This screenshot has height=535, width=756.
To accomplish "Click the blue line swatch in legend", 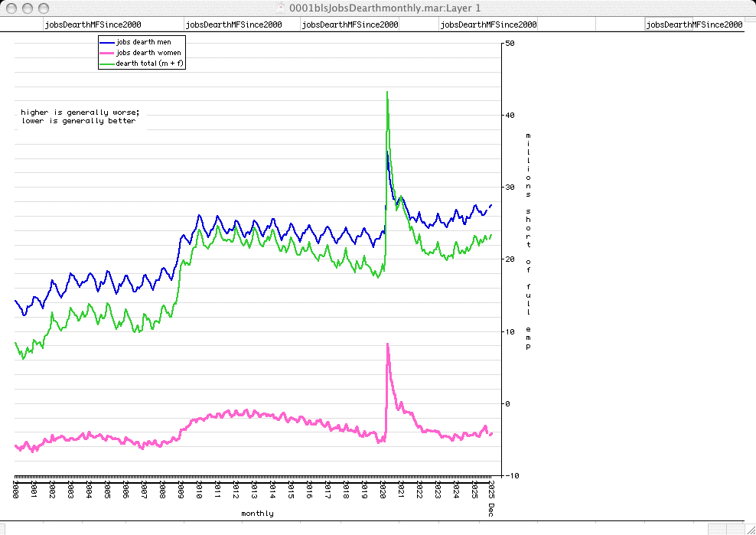I will [x=107, y=42].
